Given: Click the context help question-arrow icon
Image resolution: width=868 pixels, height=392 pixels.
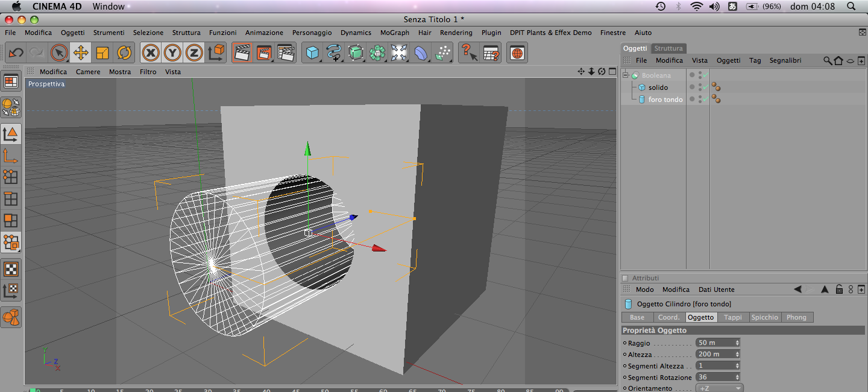Looking at the screenshot, I should point(469,53).
